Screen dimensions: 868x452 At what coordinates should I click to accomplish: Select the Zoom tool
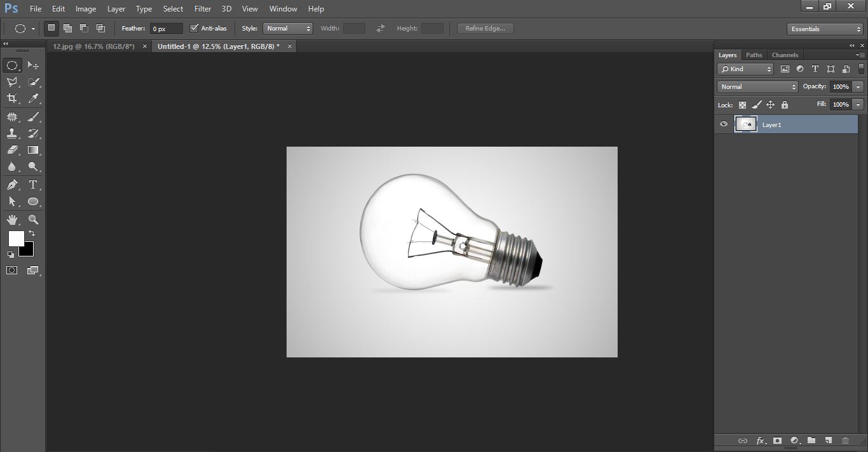pos(32,220)
